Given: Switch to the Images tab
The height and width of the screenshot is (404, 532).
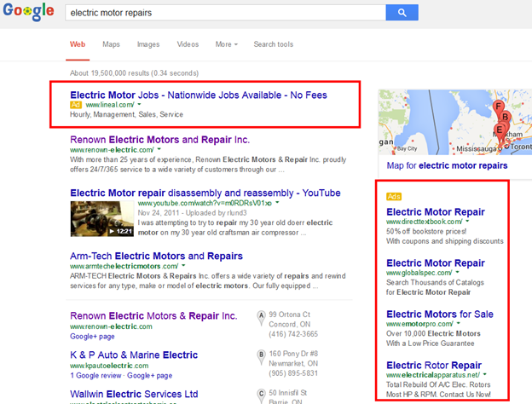Looking at the screenshot, I should tap(148, 44).
